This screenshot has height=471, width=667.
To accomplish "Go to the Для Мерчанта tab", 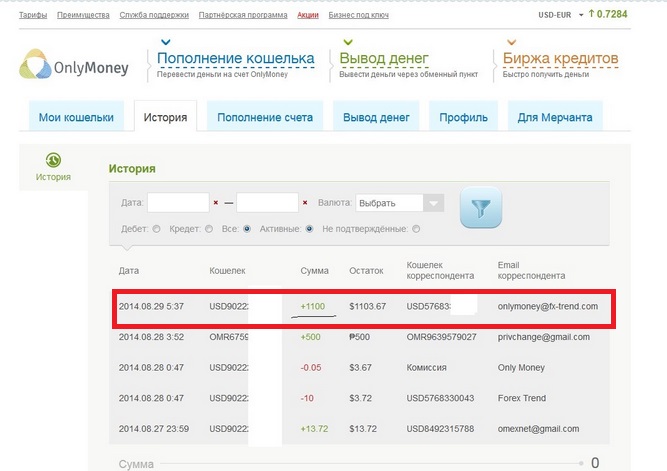I will coord(554,117).
